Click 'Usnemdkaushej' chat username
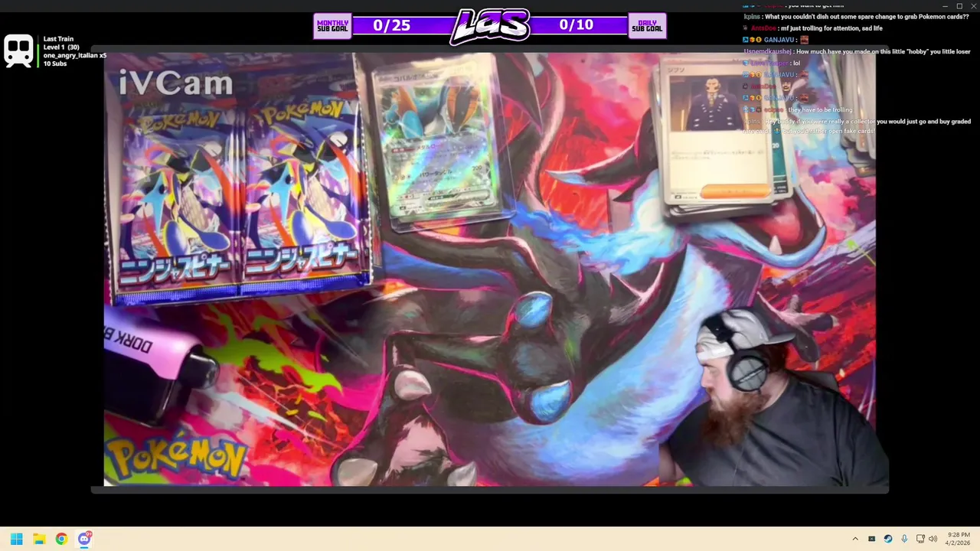 coord(767,51)
